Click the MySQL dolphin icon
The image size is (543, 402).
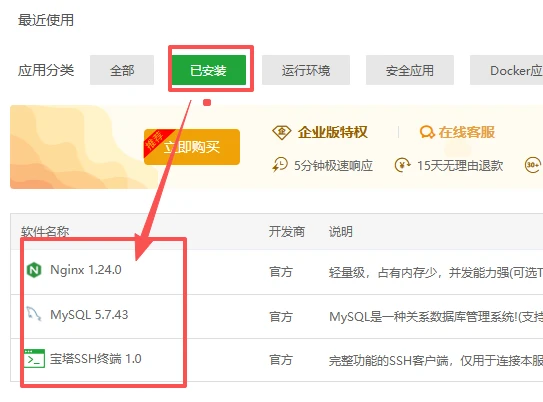[x=34, y=314]
